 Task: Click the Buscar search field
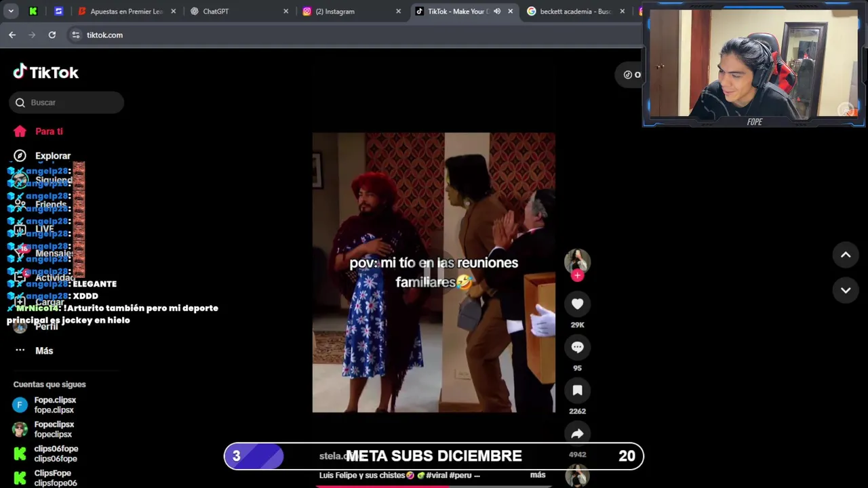[66, 102]
